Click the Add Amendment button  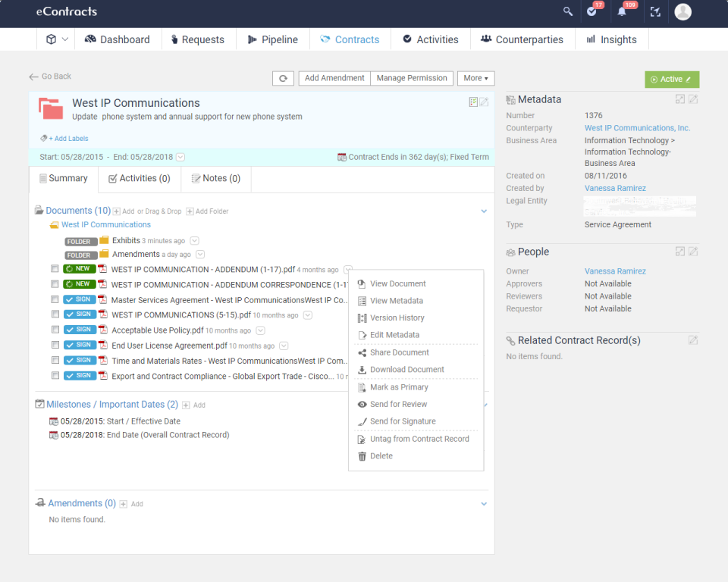pos(334,78)
